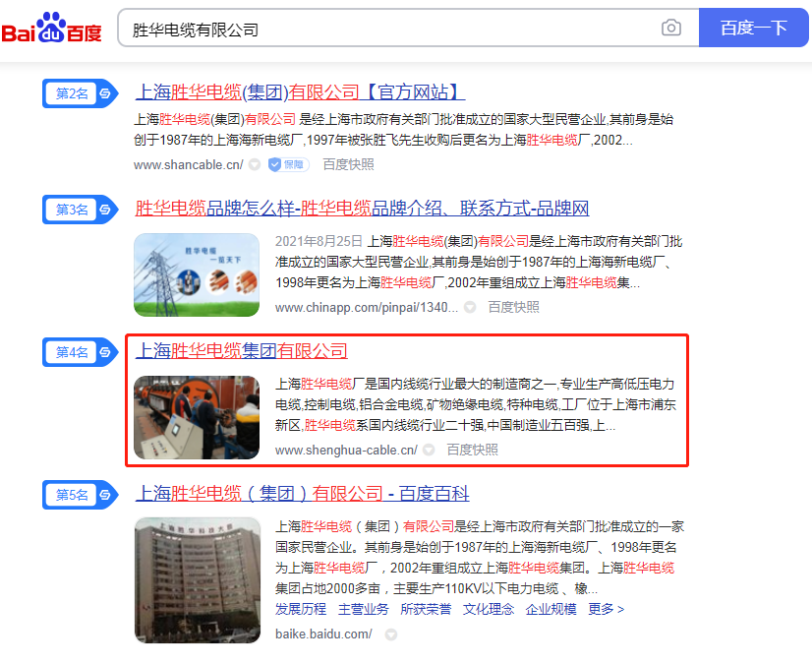Expand dropdown arrow next to www.shancable.cn

pyautogui.click(x=255, y=165)
